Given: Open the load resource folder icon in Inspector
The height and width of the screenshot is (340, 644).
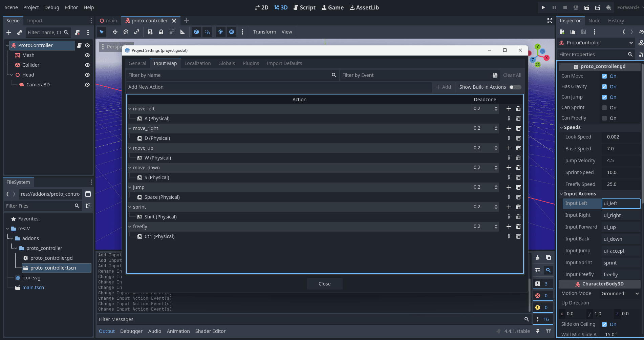Looking at the screenshot, I should (x=573, y=32).
